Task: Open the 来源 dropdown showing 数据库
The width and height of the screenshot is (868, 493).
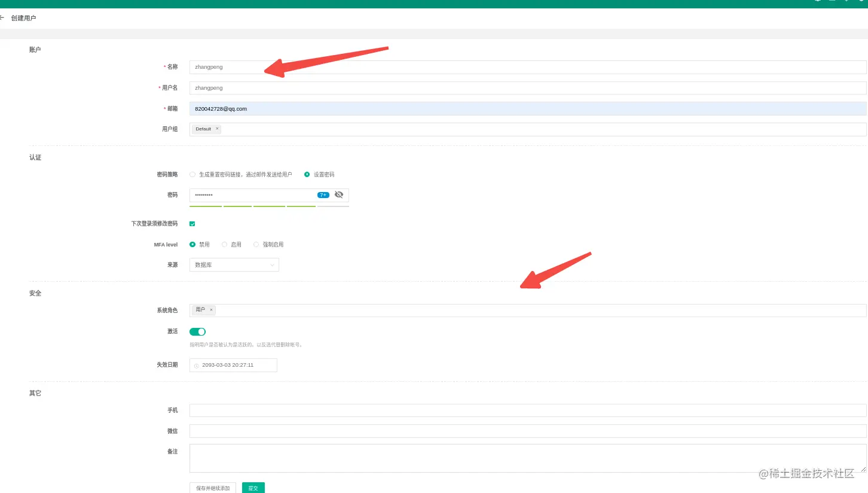Action: tap(234, 264)
